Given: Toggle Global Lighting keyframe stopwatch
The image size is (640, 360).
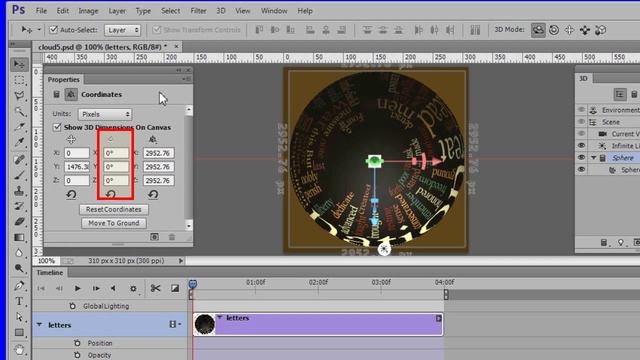Looking at the screenshot, I should pyautogui.click(x=72, y=306).
